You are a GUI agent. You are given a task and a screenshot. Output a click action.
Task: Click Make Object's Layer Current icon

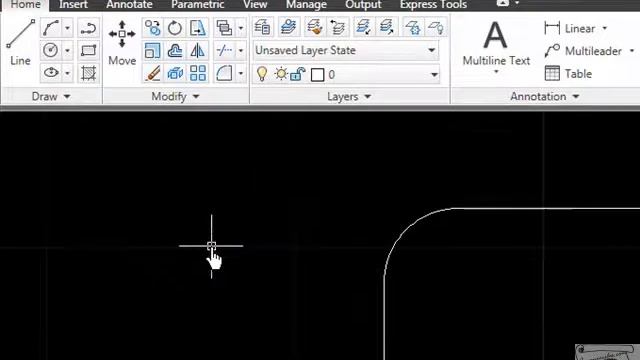(x=289, y=27)
